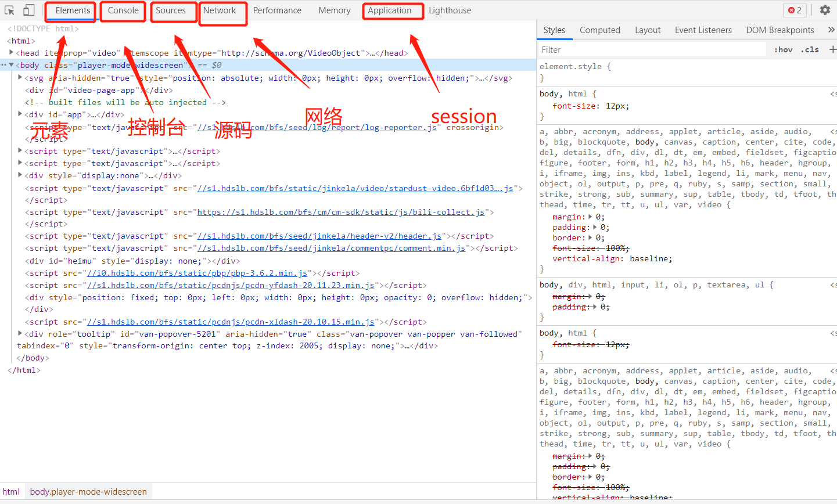This screenshot has width=837, height=504.
Task: Toggle the device toolbar icon
Action: pos(28,10)
